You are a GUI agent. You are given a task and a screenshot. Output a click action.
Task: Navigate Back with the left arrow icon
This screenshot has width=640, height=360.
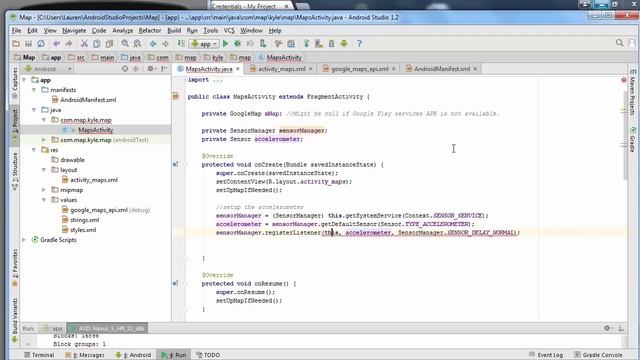pyautogui.click(x=153, y=44)
